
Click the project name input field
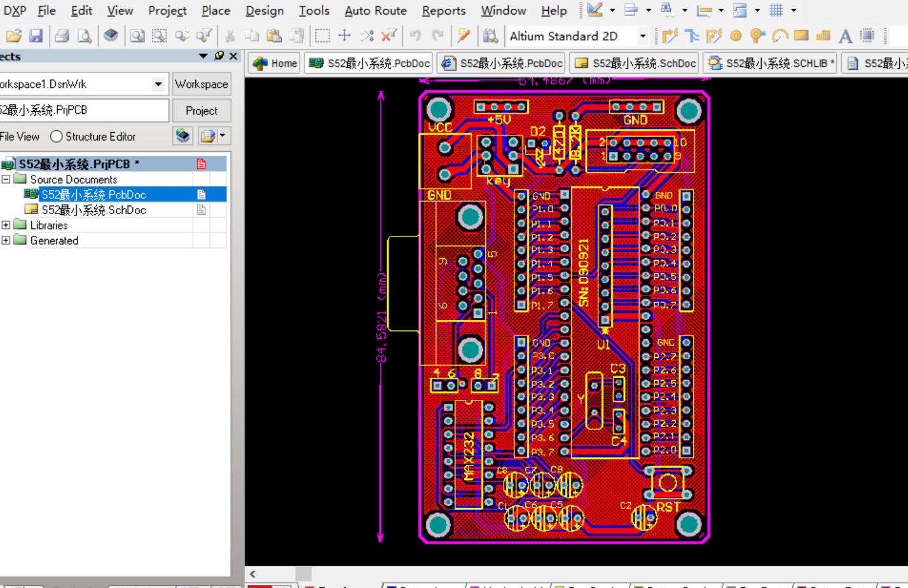click(83, 110)
